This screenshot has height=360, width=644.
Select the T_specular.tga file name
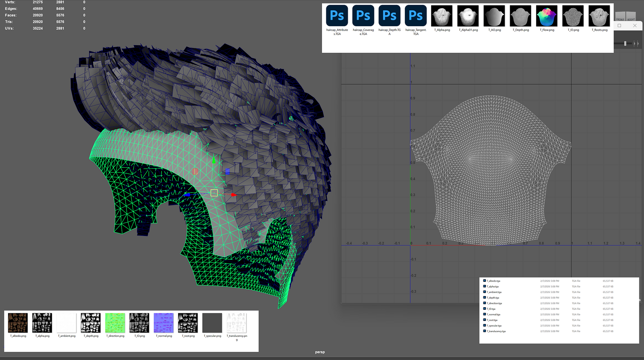point(494,326)
